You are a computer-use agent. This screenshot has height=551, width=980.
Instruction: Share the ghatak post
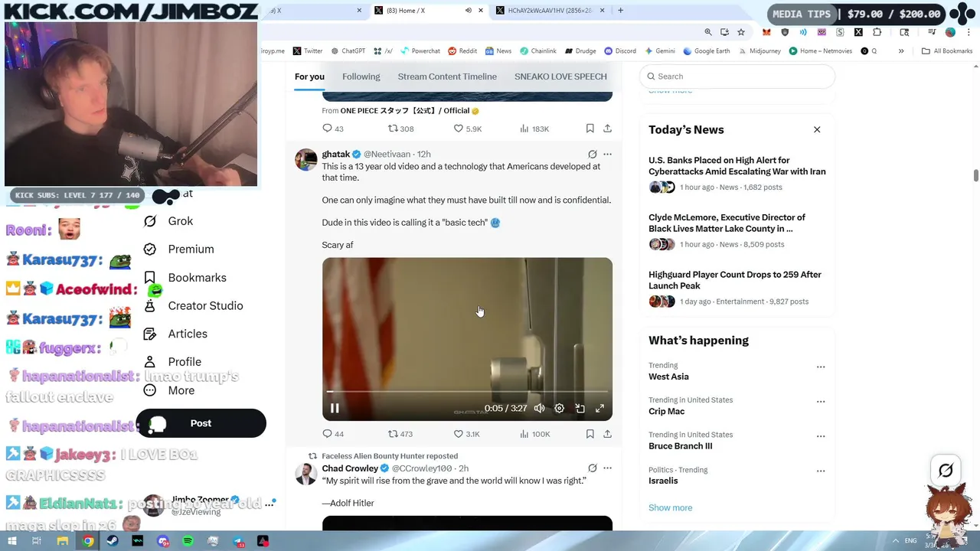tap(607, 434)
